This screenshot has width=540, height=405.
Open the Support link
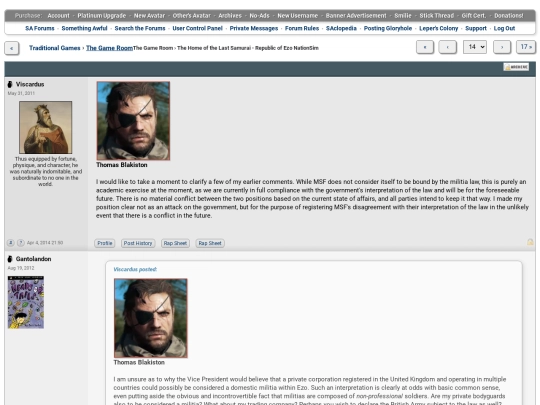pyautogui.click(x=476, y=28)
